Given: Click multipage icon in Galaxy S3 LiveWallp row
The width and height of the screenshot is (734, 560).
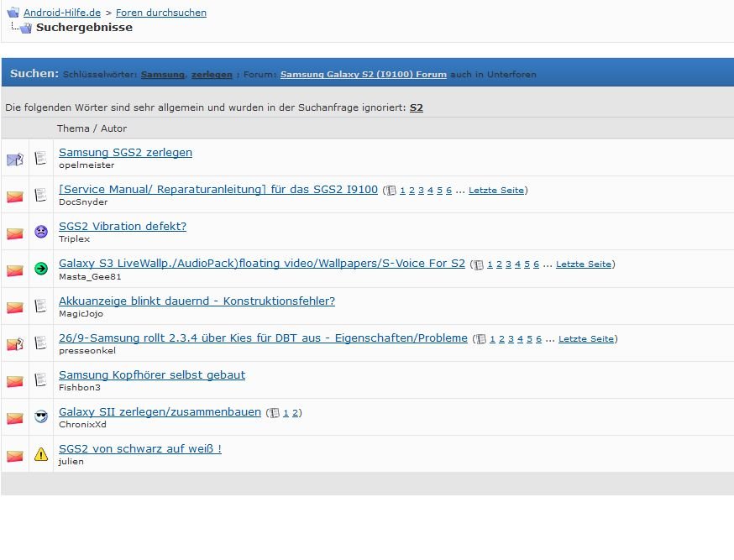Looking at the screenshot, I should point(479,264).
